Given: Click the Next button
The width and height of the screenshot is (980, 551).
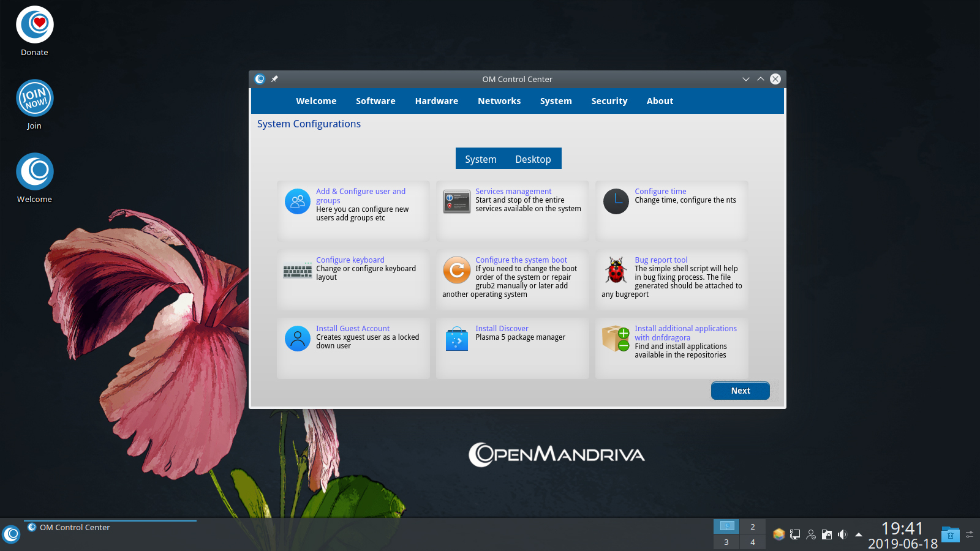Looking at the screenshot, I should click(741, 391).
